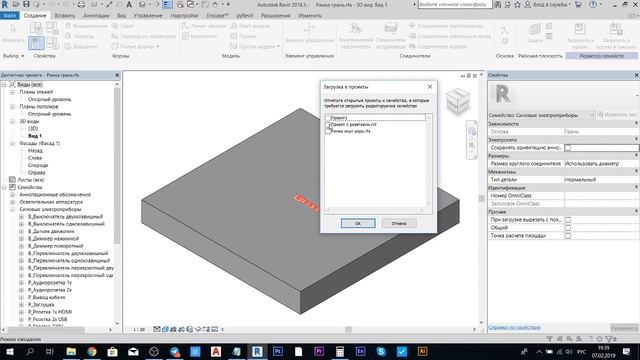Select 'Р_Розетка 1х HDMI' in project browser
The width and height of the screenshot is (640, 360).
click(x=50, y=312)
